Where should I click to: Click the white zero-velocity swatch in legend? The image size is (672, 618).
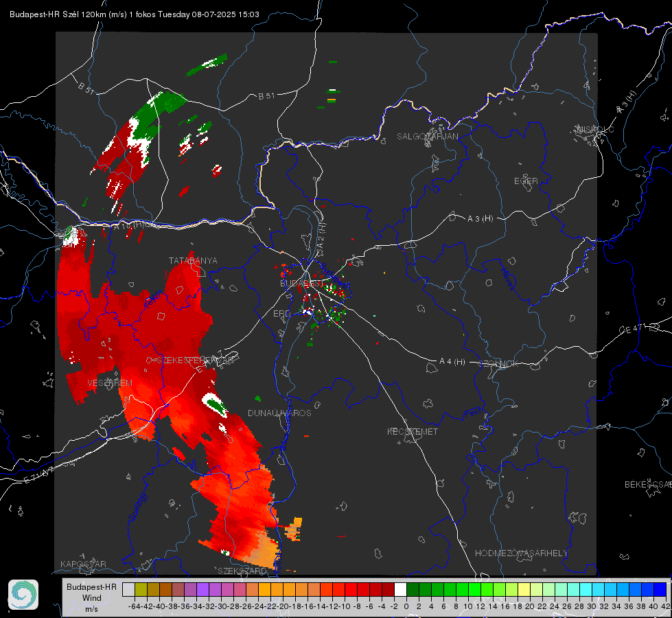pyautogui.click(x=400, y=589)
